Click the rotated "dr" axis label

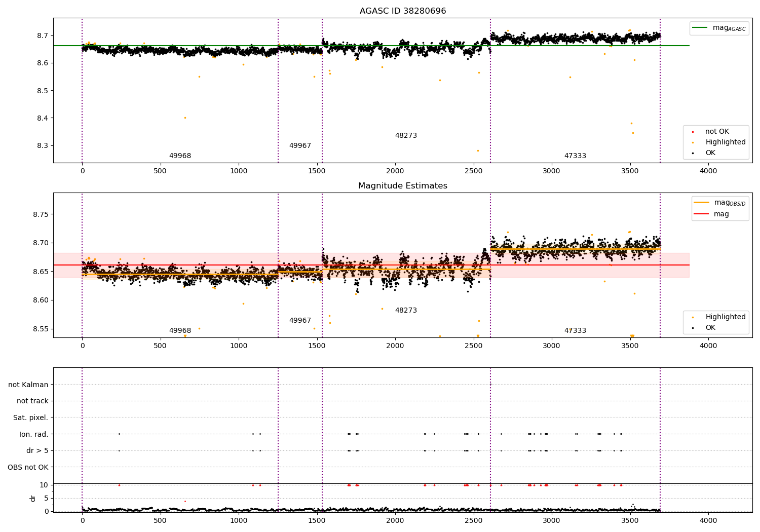click(x=33, y=498)
